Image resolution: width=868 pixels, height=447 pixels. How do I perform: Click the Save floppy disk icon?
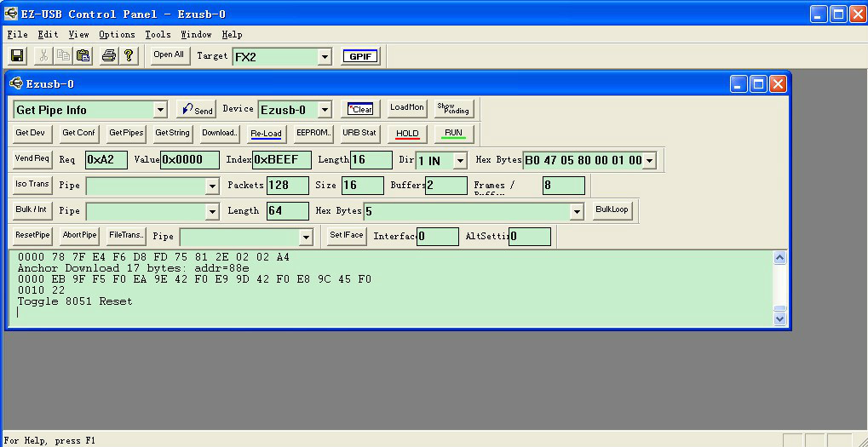coord(17,55)
